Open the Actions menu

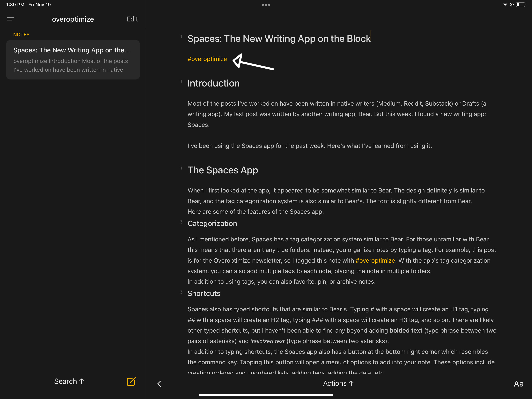[x=338, y=383]
